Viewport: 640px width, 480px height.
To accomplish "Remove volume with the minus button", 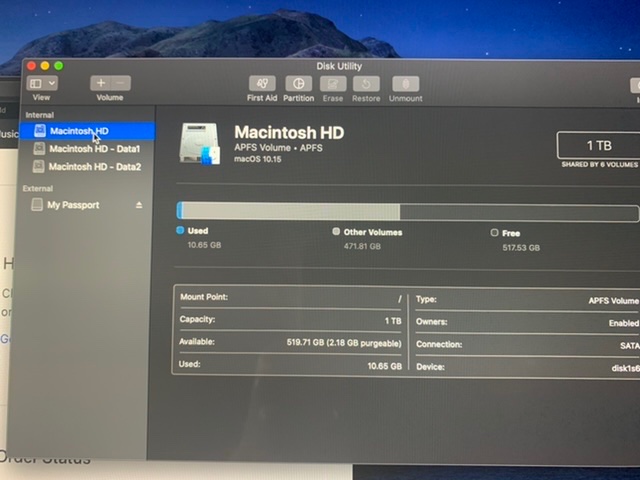I will (121, 83).
